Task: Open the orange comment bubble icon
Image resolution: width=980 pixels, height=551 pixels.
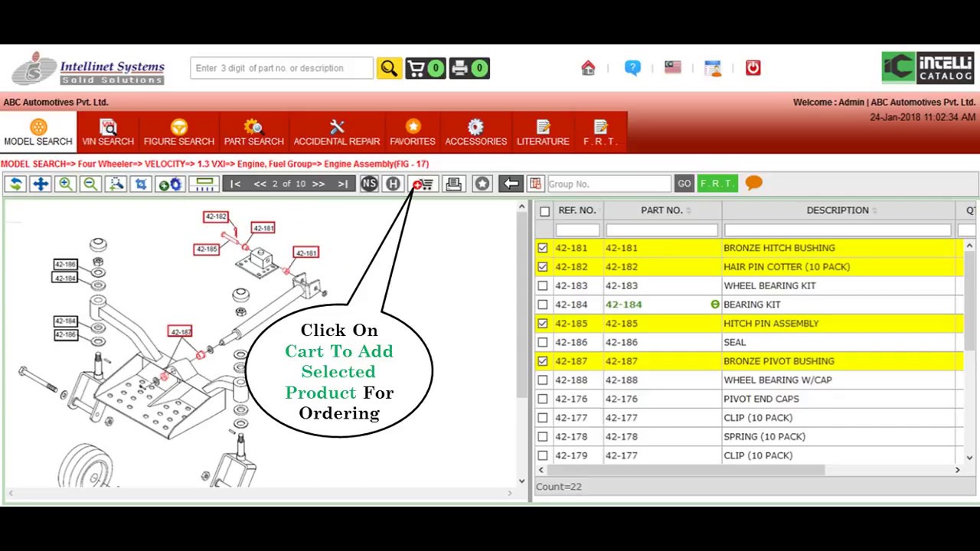Action: [x=753, y=183]
